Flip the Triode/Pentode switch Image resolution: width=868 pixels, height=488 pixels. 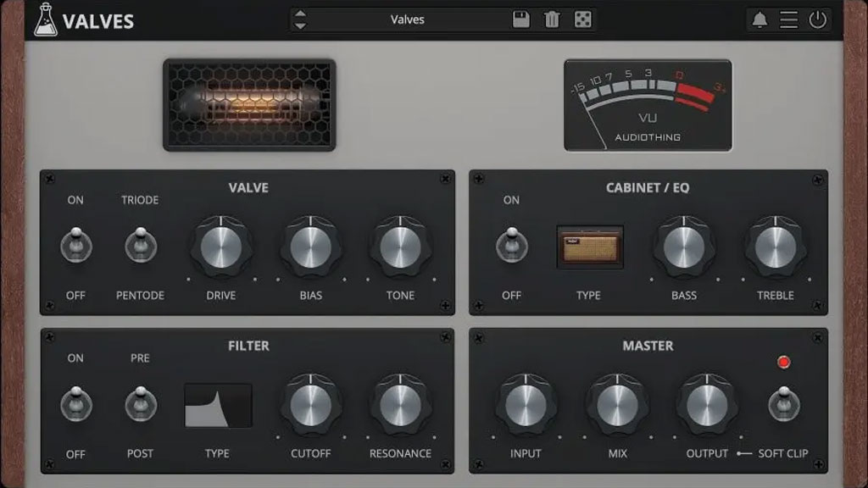[x=141, y=245]
